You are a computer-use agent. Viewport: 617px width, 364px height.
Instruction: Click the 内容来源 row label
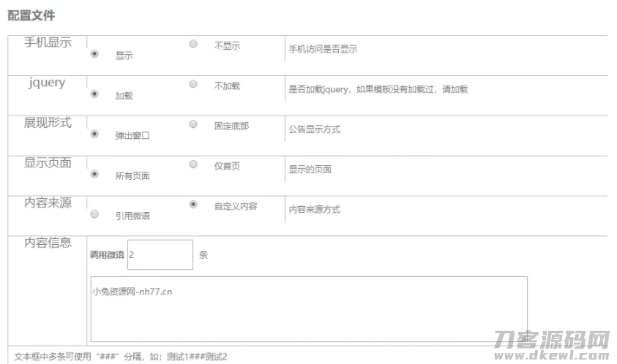pyautogui.click(x=48, y=203)
